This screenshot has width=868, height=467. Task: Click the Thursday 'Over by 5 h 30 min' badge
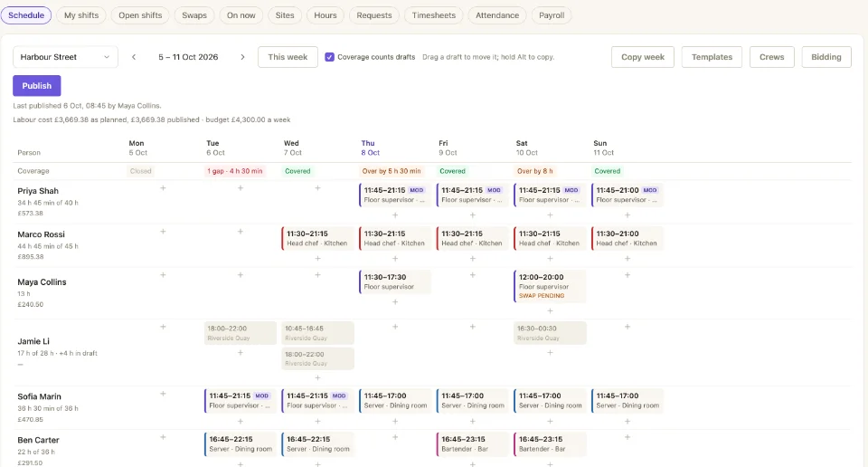392,171
